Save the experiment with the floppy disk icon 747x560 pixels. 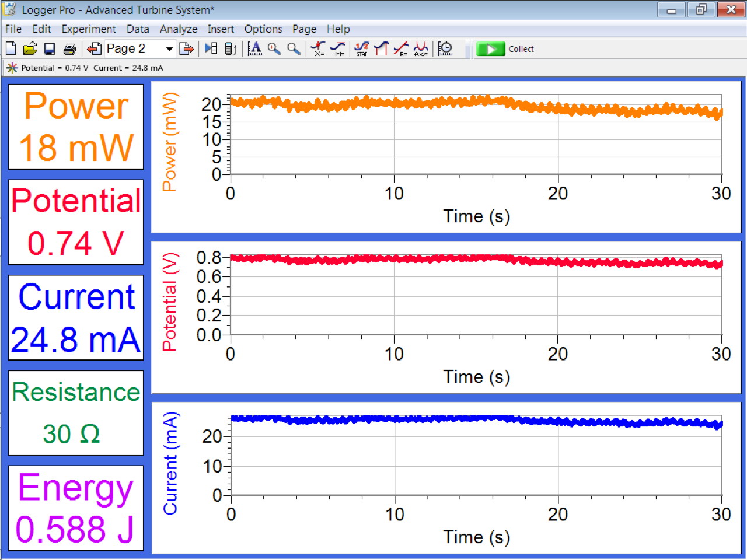50,49
